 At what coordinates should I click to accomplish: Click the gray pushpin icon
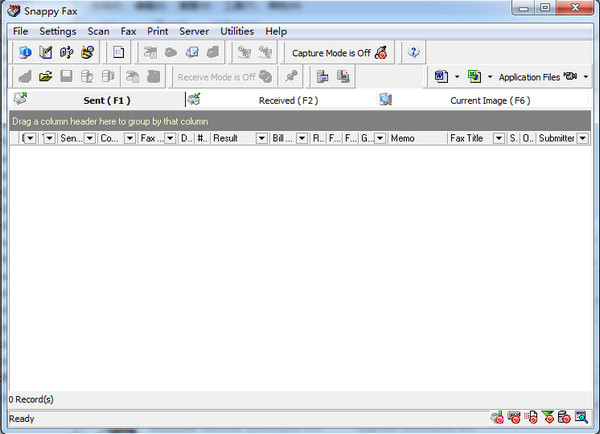(x=291, y=76)
